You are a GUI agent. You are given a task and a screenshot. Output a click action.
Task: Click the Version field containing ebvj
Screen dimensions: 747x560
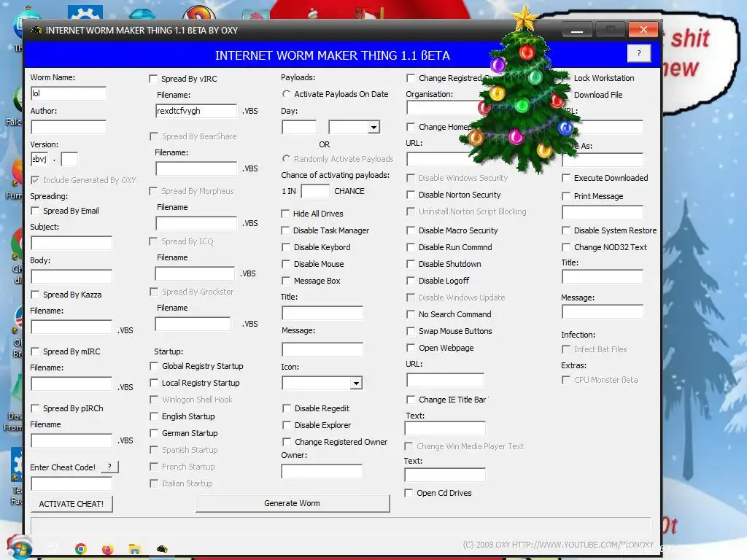click(39, 159)
